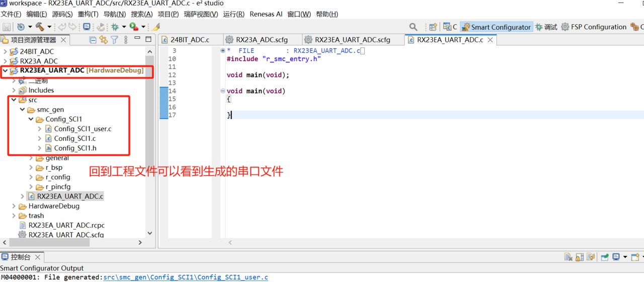Switch to FSP Configuration perspective

[x=594, y=27]
